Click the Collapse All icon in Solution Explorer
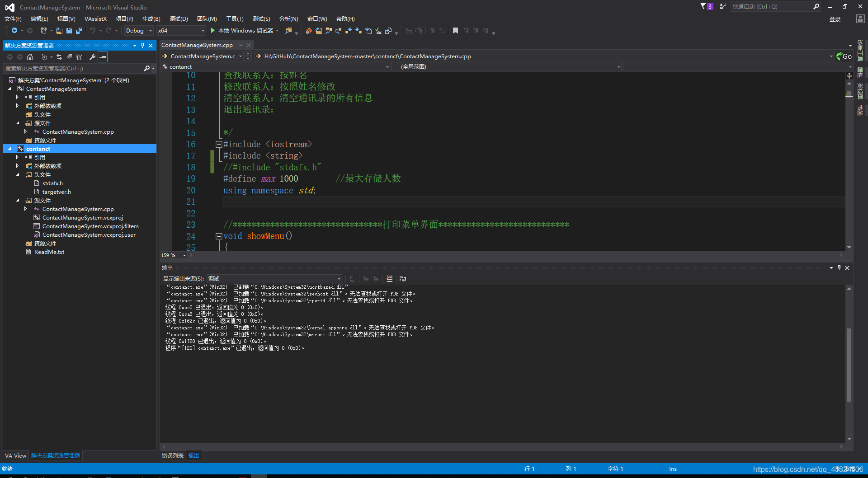 click(69, 57)
